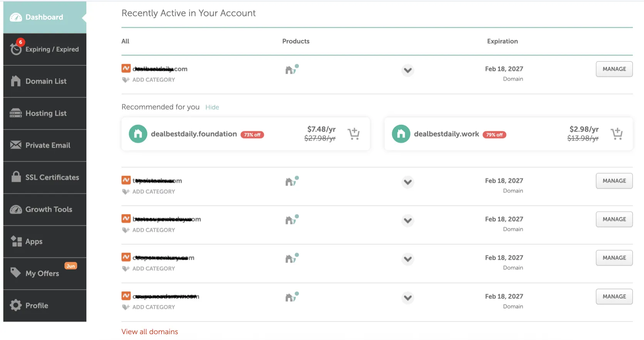Screen dimensions: 644x340
Task: Open Expiring / Expired section
Action: coord(45,49)
